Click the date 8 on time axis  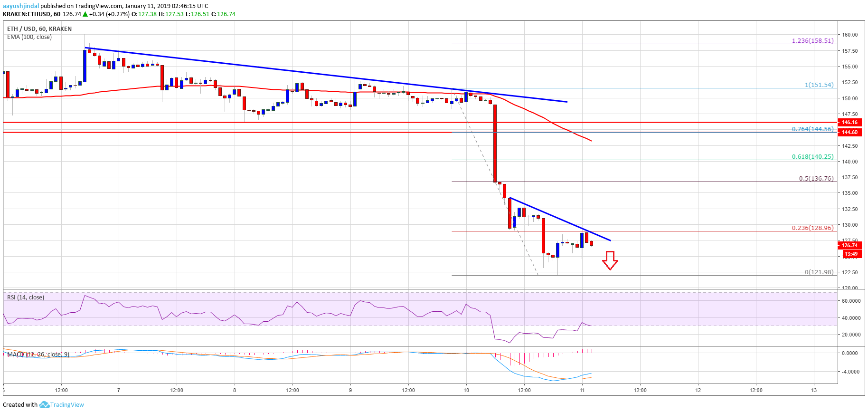point(235,390)
